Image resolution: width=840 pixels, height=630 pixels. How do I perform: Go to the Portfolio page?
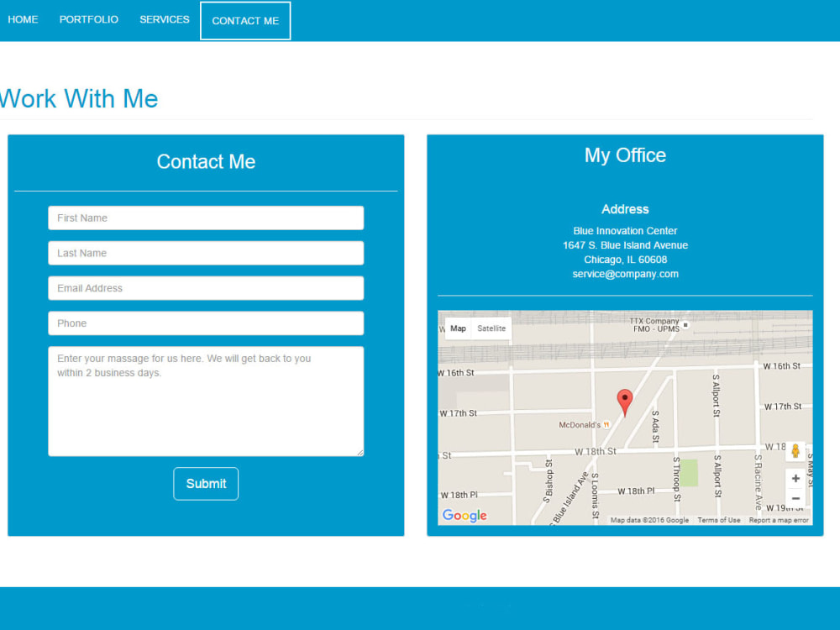(89, 20)
